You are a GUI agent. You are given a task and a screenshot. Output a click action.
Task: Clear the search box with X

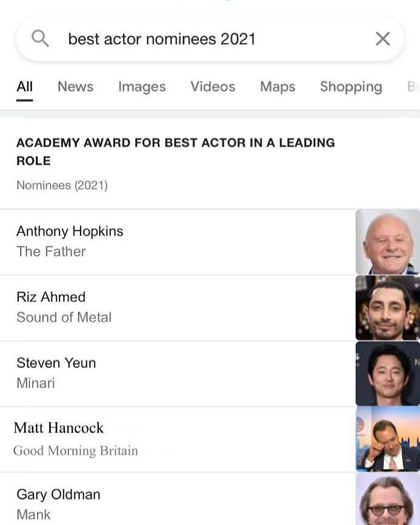coord(382,39)
